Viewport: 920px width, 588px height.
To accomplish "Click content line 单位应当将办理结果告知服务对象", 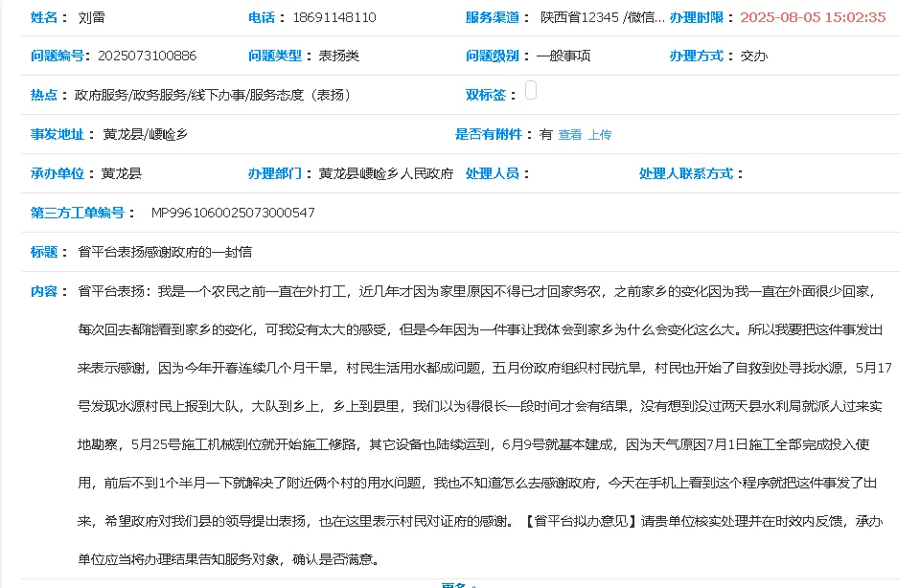I will coord(228,559).
